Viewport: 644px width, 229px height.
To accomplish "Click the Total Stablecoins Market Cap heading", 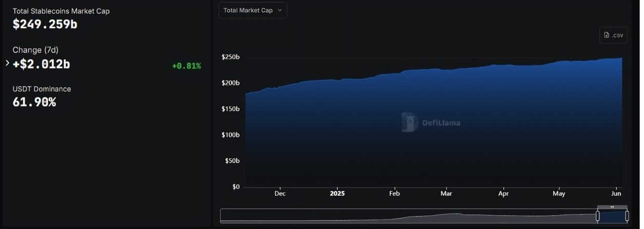I will (x=61, y=11).
